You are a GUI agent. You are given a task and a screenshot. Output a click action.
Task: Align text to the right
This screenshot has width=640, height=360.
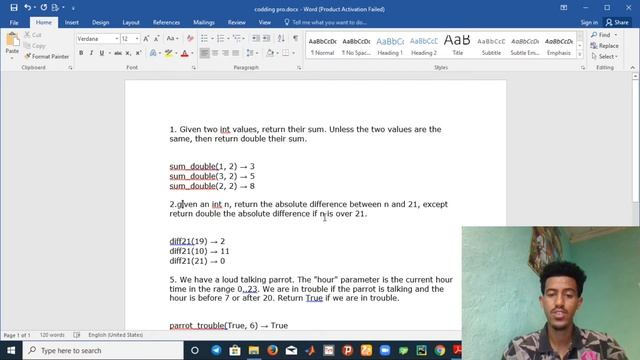click(x=225, y=53)
